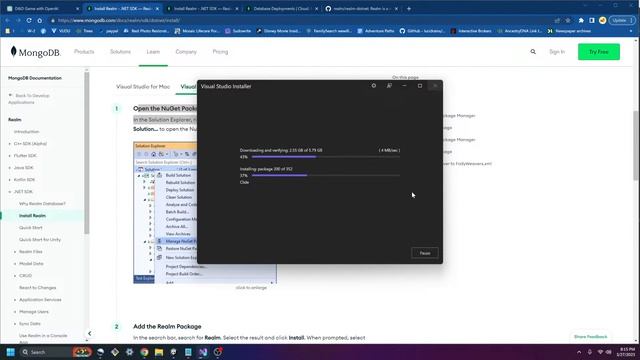The image size is (640, 360).
Task: Open the GitHub bookmark in the bookmarks bar
Action: click(422, 31)
